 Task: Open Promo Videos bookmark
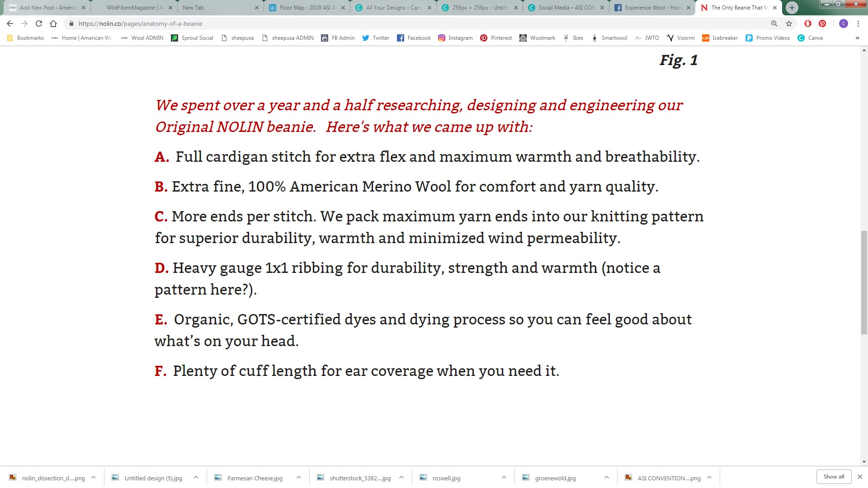pyautogui.click(x=768, y=38)
